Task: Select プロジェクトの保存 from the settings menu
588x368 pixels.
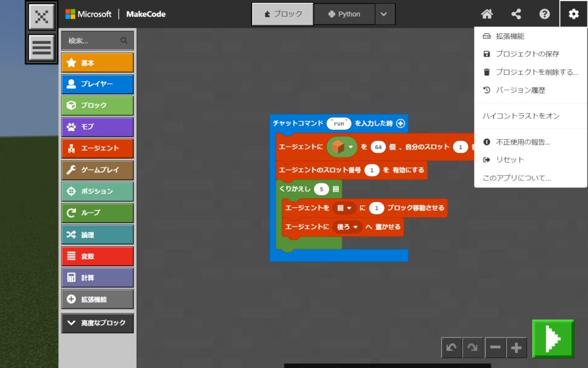Action: click(x=527, y=54)
